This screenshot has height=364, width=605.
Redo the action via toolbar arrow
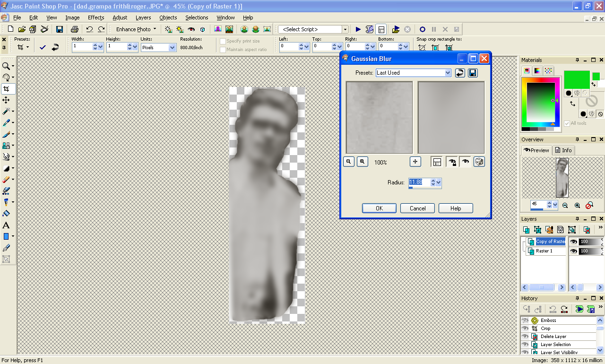coord(101,29)
